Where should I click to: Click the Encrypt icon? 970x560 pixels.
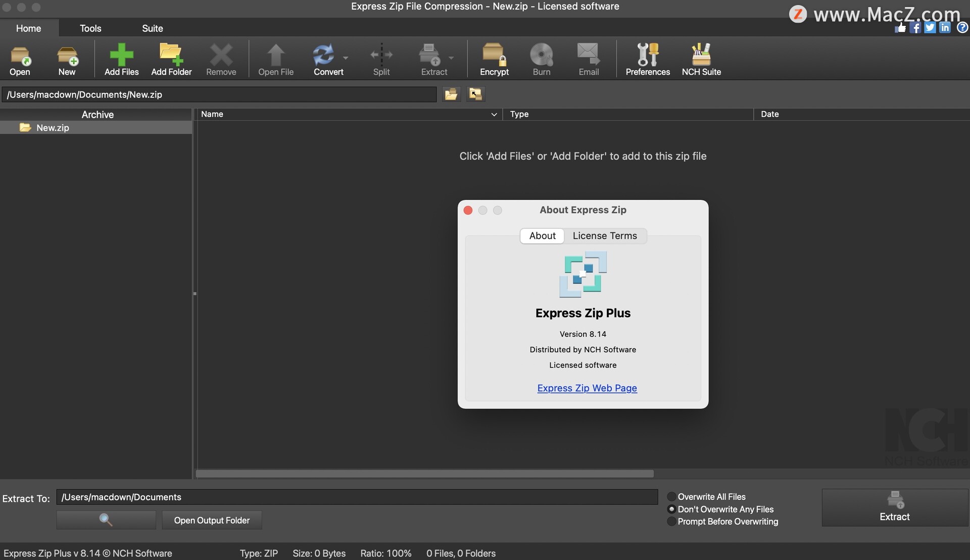point(495,58)
